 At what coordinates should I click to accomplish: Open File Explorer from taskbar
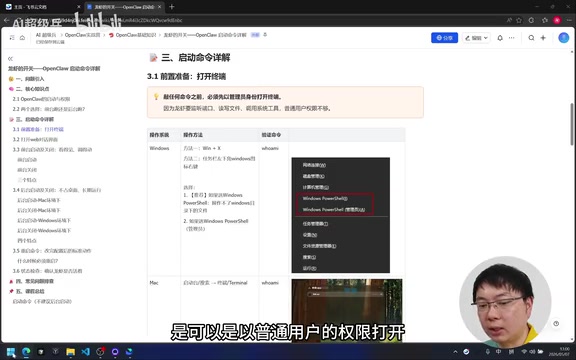[71, 352]
